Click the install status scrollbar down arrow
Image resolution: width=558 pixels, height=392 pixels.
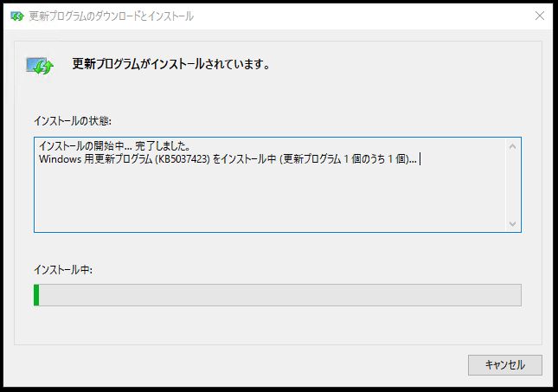[x=512, y=224]
